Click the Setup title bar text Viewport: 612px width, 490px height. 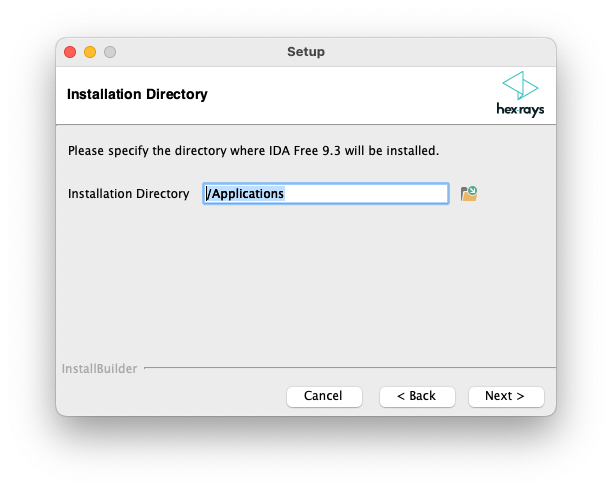pos(306,52)
